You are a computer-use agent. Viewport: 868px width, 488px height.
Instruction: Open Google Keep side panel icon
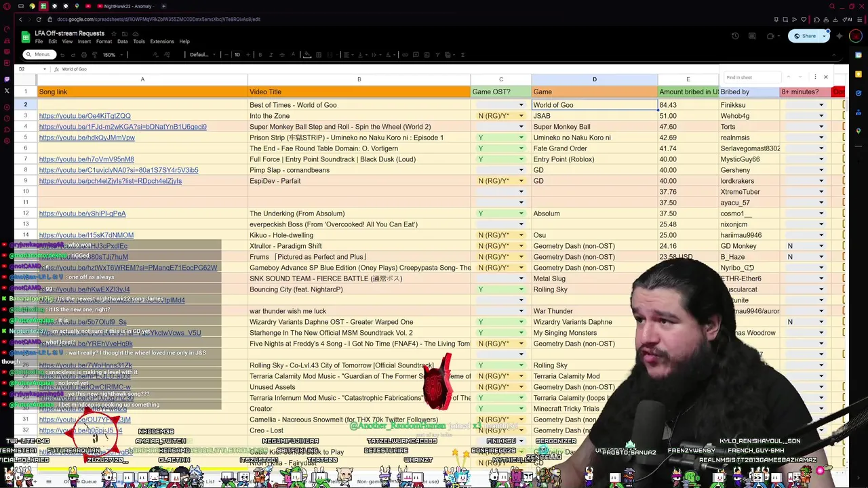(859, 75)
